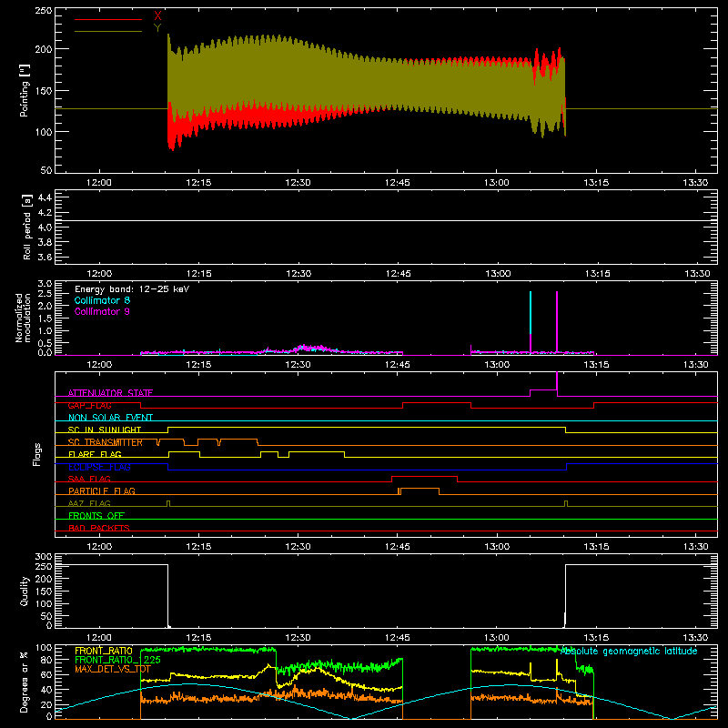Select the Energy band: 12-25 keV label

point(132,289)
